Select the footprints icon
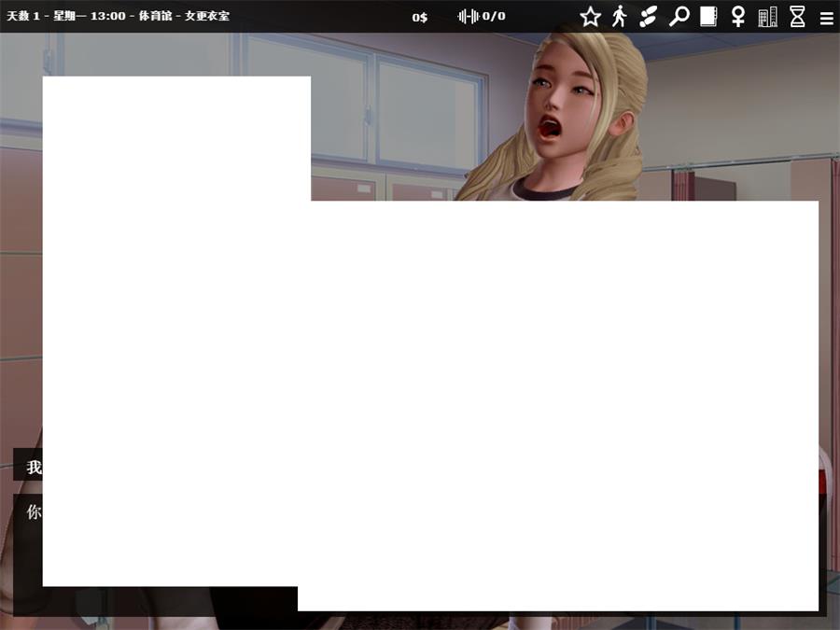The height and width of the screenshot is (630, 840). tap(649, 17)
